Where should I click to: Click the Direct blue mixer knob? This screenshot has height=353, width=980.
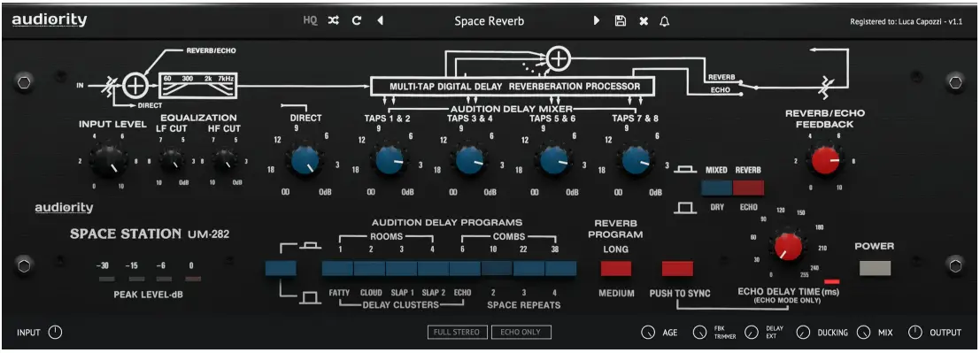[x=305, y=161]
